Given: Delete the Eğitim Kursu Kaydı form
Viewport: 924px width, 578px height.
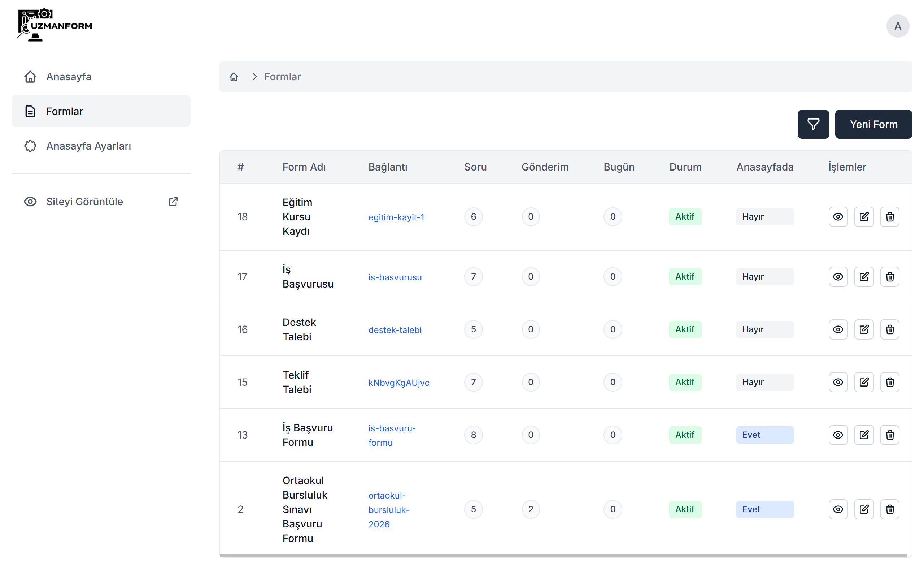Looking at the screenshot, I should (890, 217).
